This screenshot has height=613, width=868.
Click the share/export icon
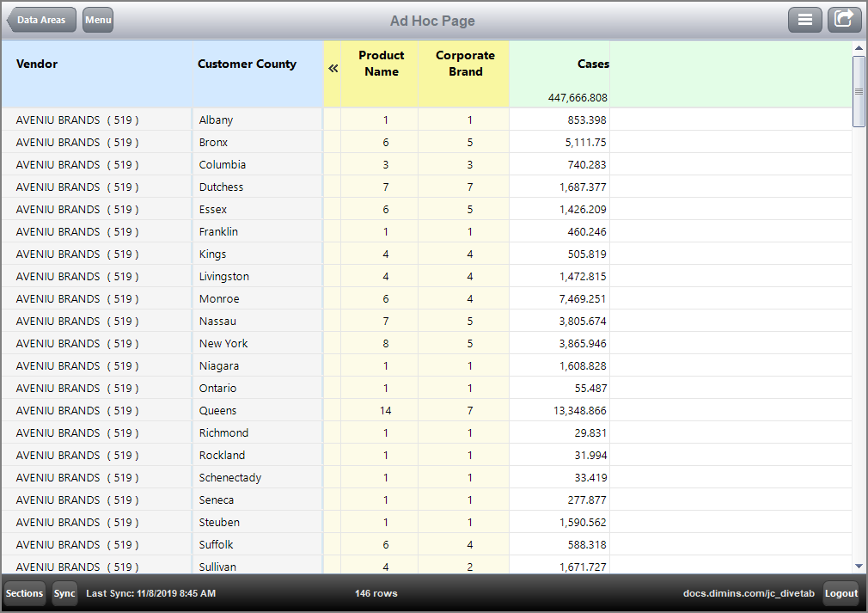[x=844, y=19]
